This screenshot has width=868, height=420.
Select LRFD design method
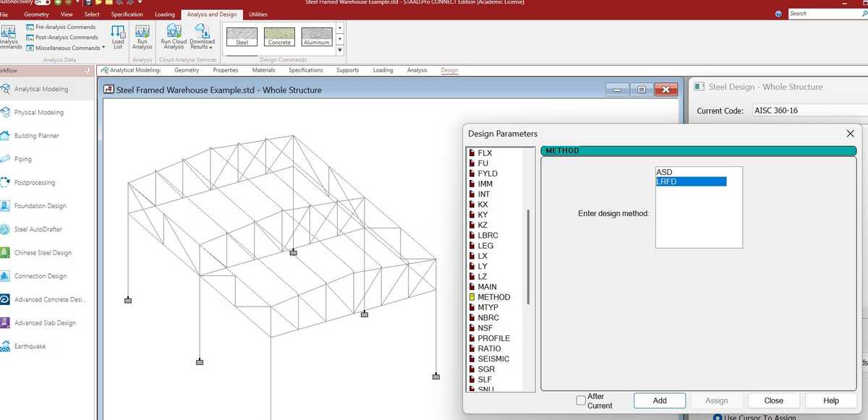691,181
